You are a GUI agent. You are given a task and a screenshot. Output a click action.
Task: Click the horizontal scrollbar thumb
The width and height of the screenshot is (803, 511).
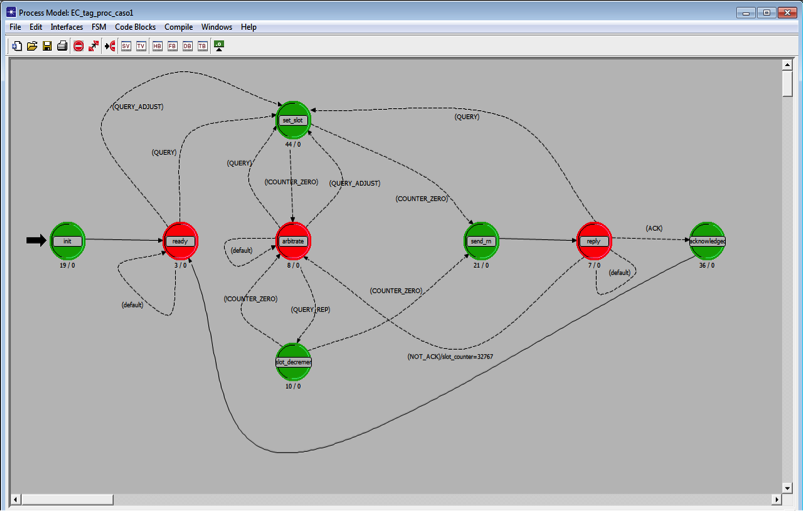[68, 499]
